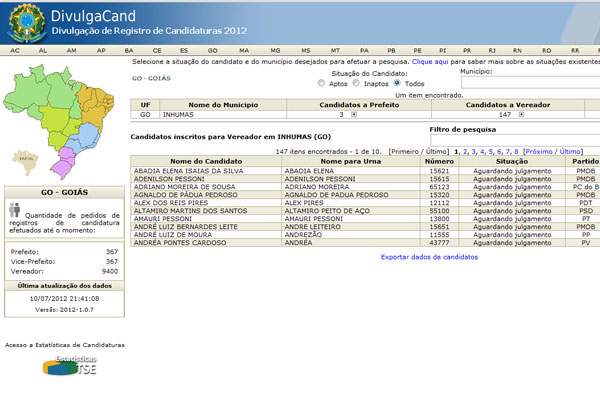This screenshot has height=402, width=600.
Task: Click the people icon in GO panel
Action: pyautogui.click(x=15, y=210)
